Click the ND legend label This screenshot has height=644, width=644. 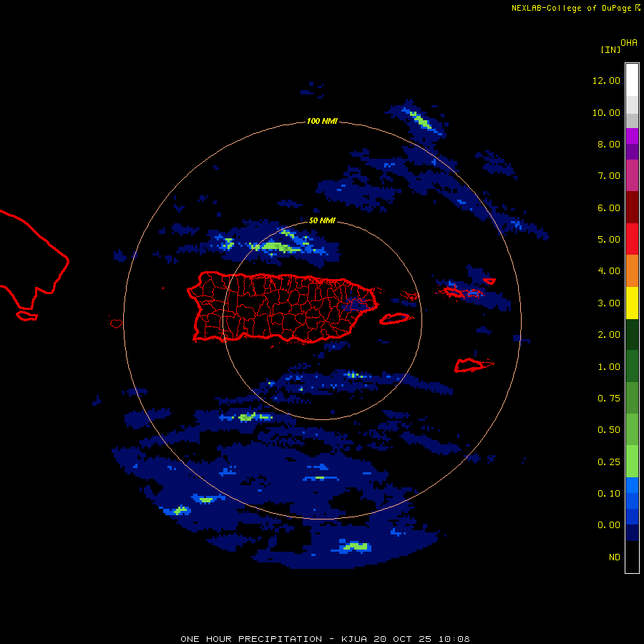[x=615, y=557]
